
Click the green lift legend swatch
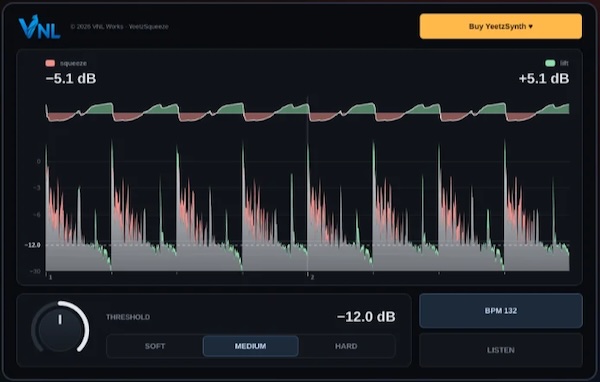coord(550,63)
